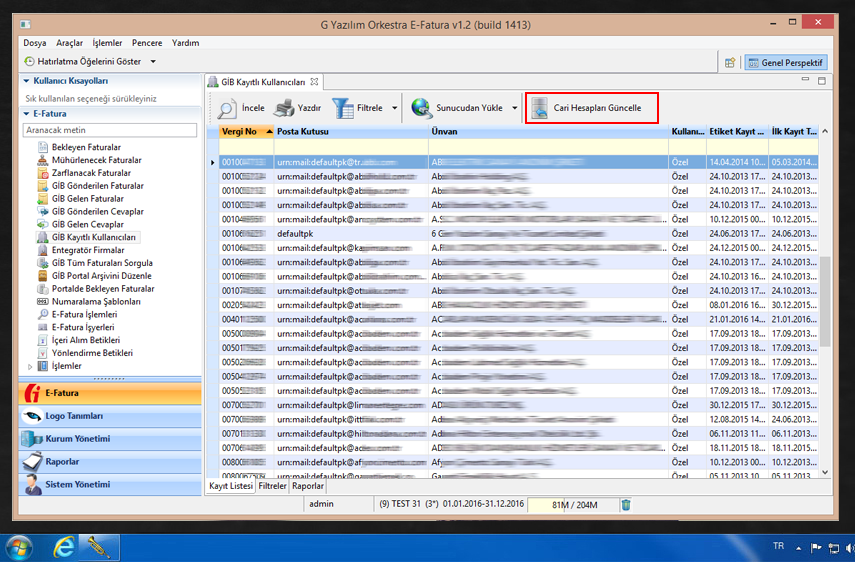
Task: Open Zarflanacak Faturalar in the tree
Action: point(91,173)
